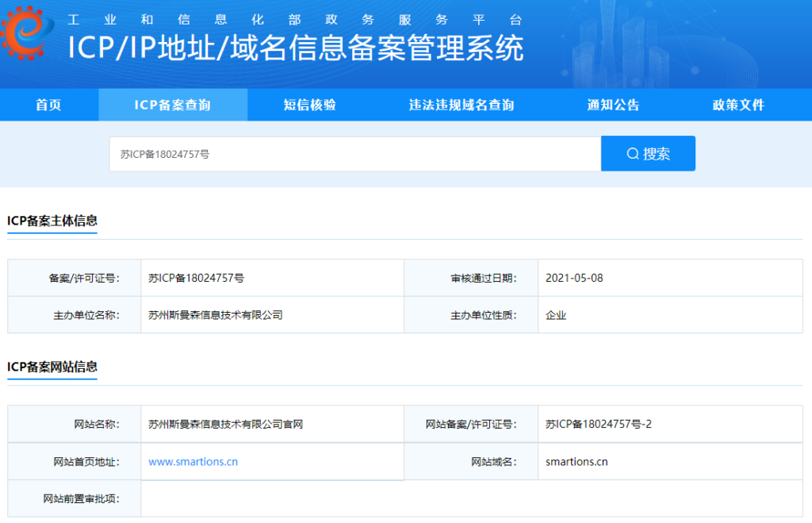Click the 主办单位性质 label
Screen dimensions: 812x523
[483, 315]
